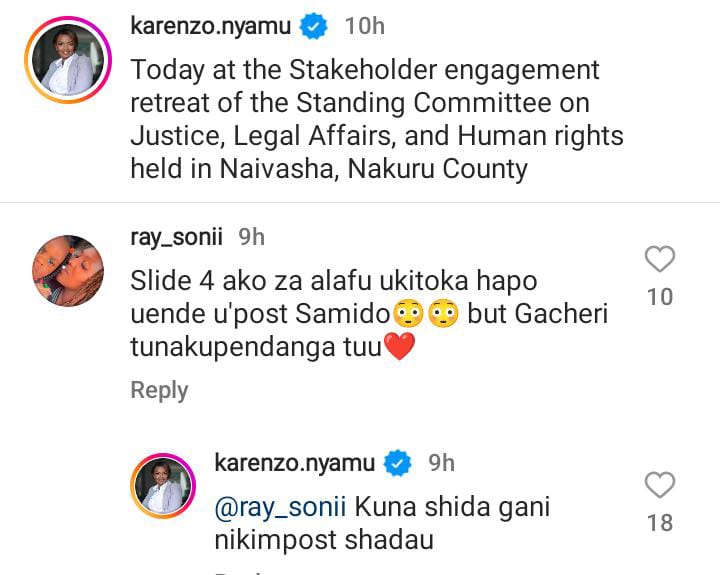
Task: Like ray_sonii's comment with heart icon
Action: point(660,259)
